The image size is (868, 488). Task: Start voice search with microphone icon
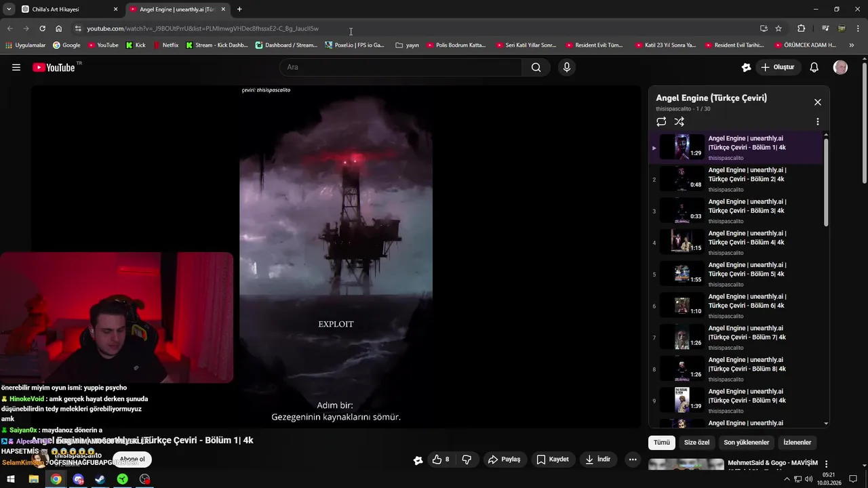pos(567,67)
